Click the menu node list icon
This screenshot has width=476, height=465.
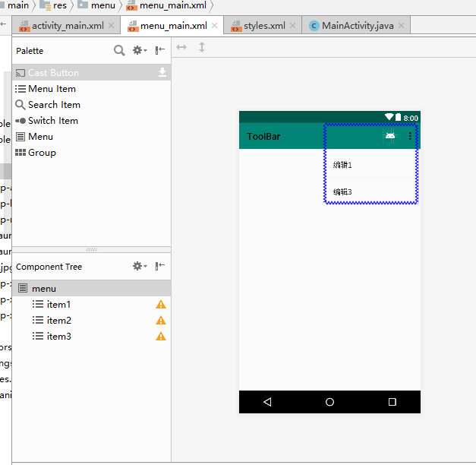click(23, 288)
